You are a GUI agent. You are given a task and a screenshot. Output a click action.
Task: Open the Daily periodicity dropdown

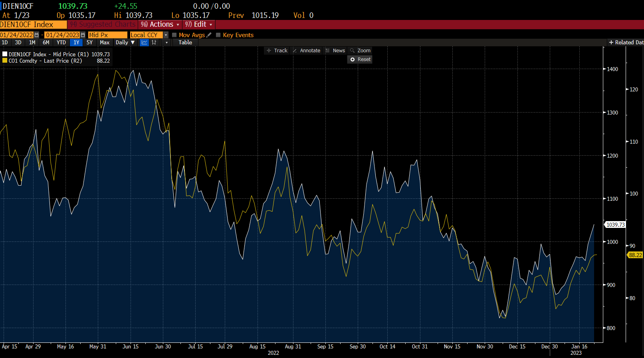tap(125, 42)
